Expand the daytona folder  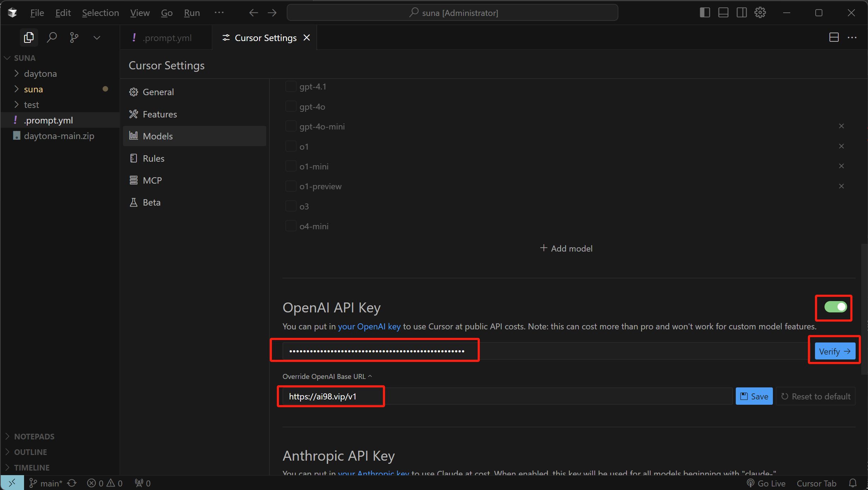click(16, 74)
